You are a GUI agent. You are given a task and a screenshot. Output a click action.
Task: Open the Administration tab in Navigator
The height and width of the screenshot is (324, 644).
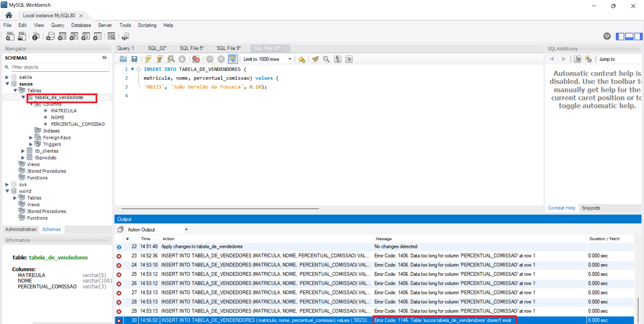(21, 229)
